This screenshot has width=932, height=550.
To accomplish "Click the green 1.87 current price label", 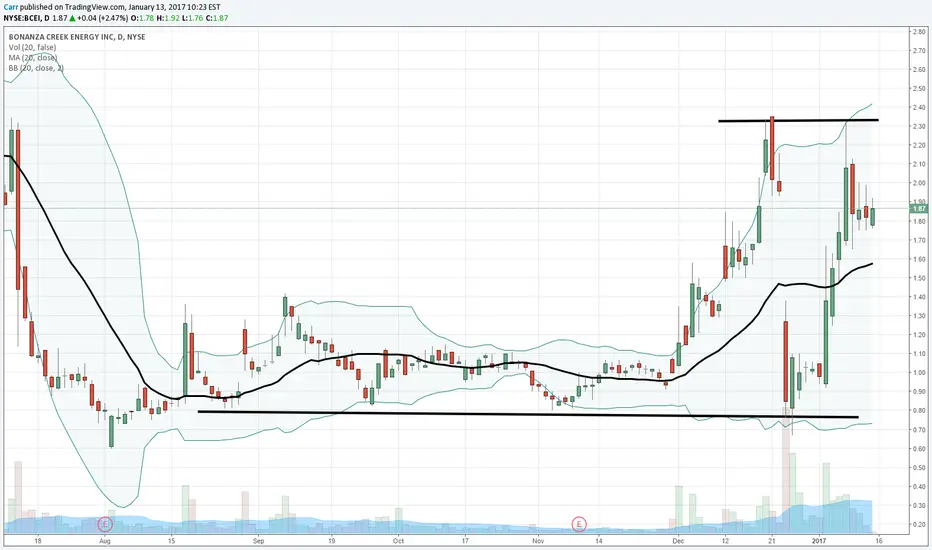I will [x=919, y=209].
